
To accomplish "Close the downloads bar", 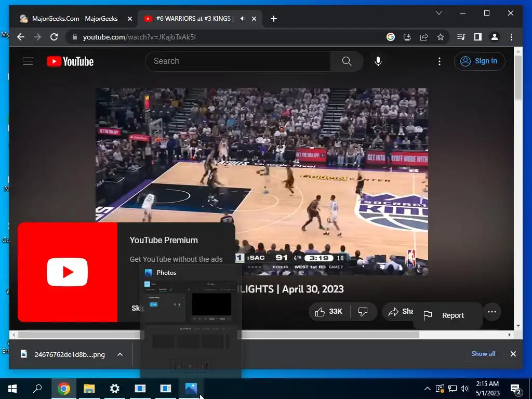I will point(513,353).
